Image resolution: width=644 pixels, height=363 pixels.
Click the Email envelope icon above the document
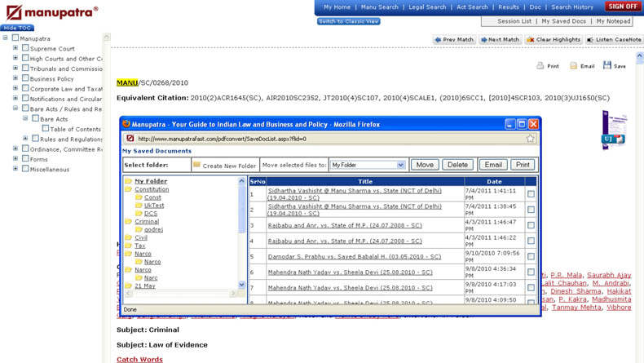pos(573,65)
